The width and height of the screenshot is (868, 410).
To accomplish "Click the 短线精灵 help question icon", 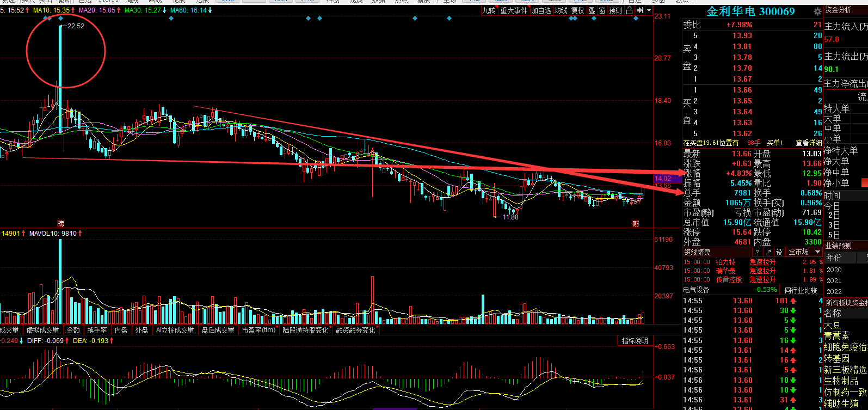I will [x=757, y=252].
